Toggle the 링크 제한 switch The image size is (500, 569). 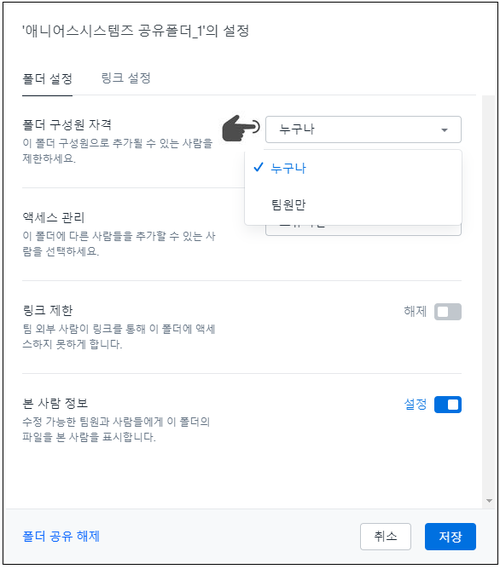tap(448, 312)
